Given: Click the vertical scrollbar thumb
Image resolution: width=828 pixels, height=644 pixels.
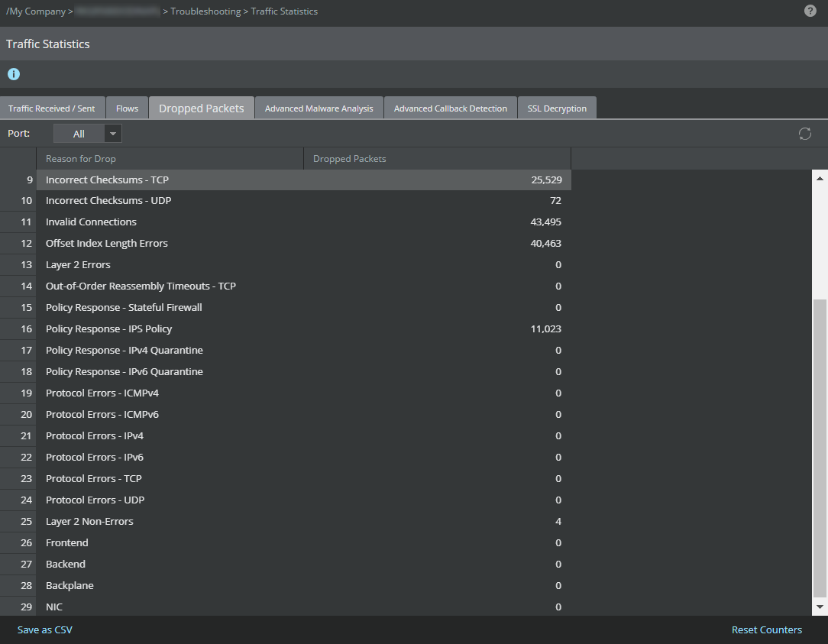Looking at the screenshot, I should (820, 448).
